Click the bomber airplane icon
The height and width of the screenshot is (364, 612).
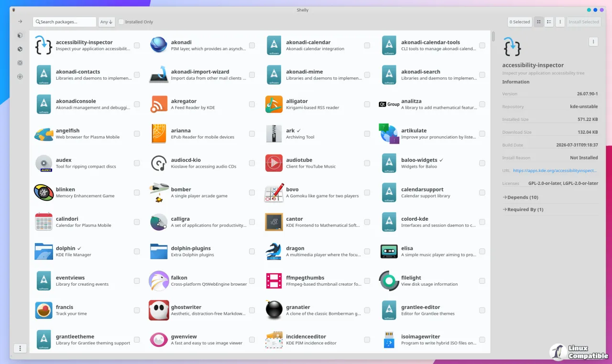click(159, 193)
